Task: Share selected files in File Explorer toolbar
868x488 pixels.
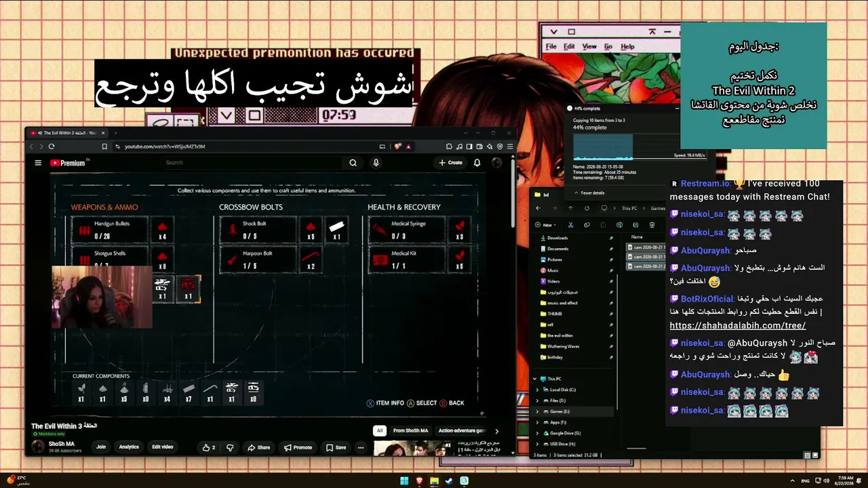Action: 635,225
